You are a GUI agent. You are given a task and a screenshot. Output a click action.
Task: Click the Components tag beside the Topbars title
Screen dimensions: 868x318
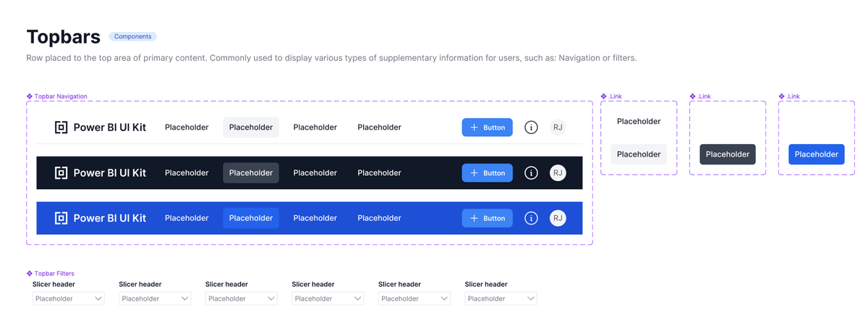click(x=133, y=36)
